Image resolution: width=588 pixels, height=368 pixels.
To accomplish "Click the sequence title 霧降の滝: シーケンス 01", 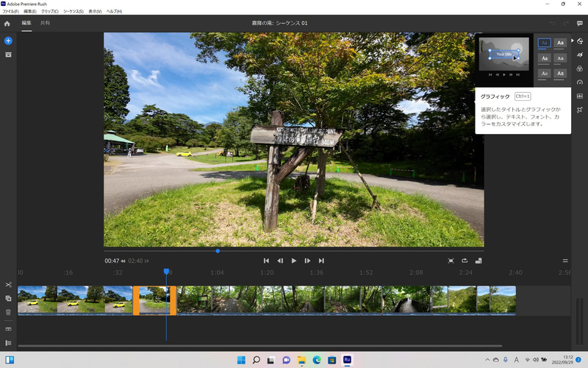I will [x=279, y=23].
